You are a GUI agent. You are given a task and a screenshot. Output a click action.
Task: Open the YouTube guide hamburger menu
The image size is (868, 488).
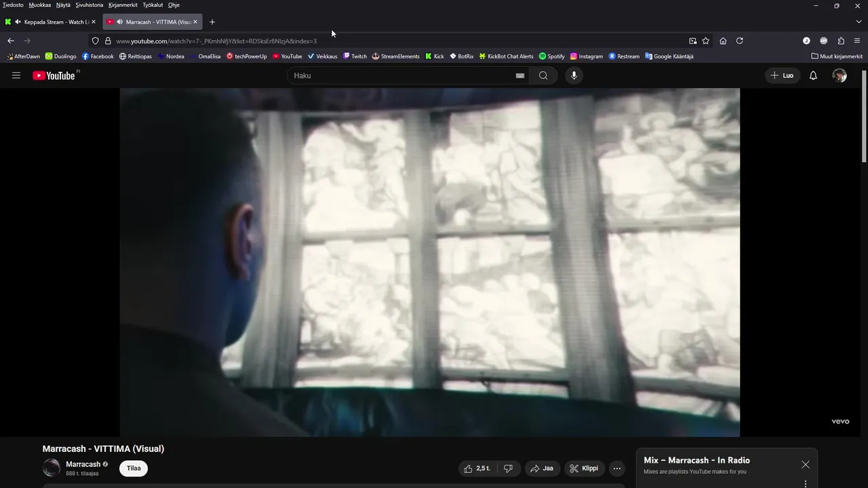click(x=16, y=75)
